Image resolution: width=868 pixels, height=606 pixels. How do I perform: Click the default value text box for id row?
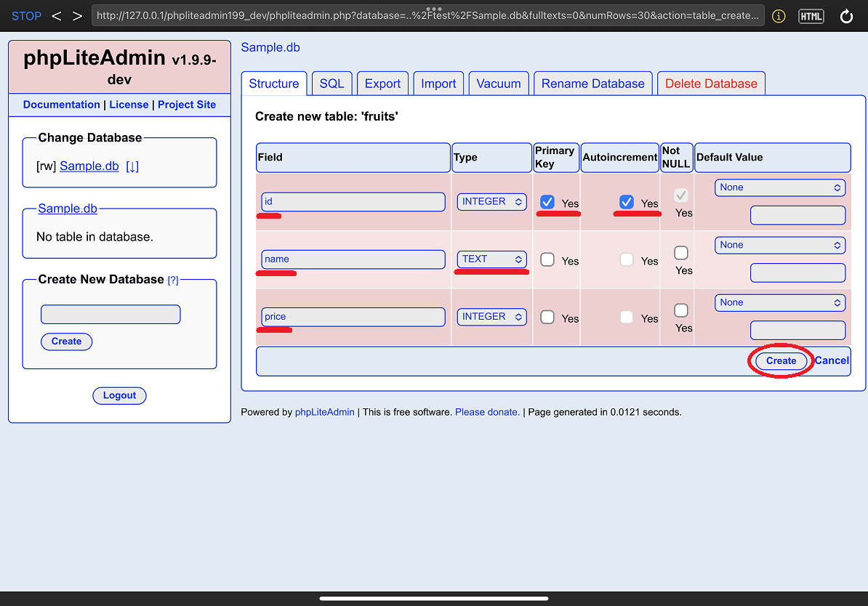(x=797, y=215)
